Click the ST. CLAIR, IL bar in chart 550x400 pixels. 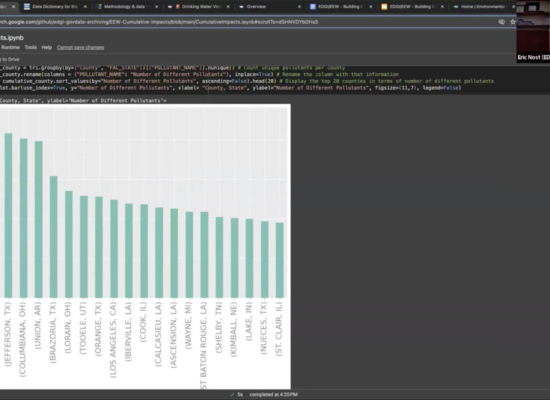280,260
